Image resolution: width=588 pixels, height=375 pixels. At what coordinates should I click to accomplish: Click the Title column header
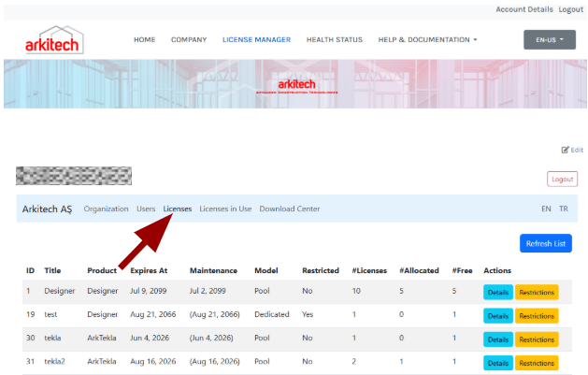(52, 271)
